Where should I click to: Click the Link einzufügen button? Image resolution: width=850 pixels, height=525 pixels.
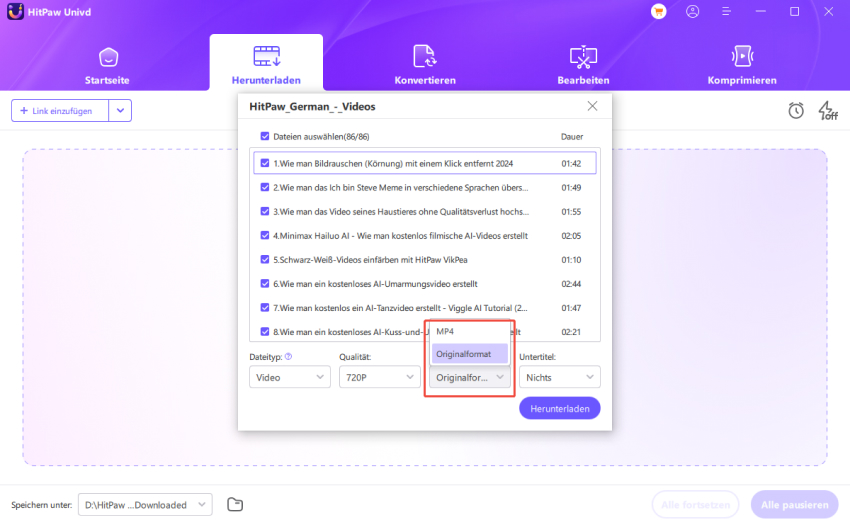60,111
